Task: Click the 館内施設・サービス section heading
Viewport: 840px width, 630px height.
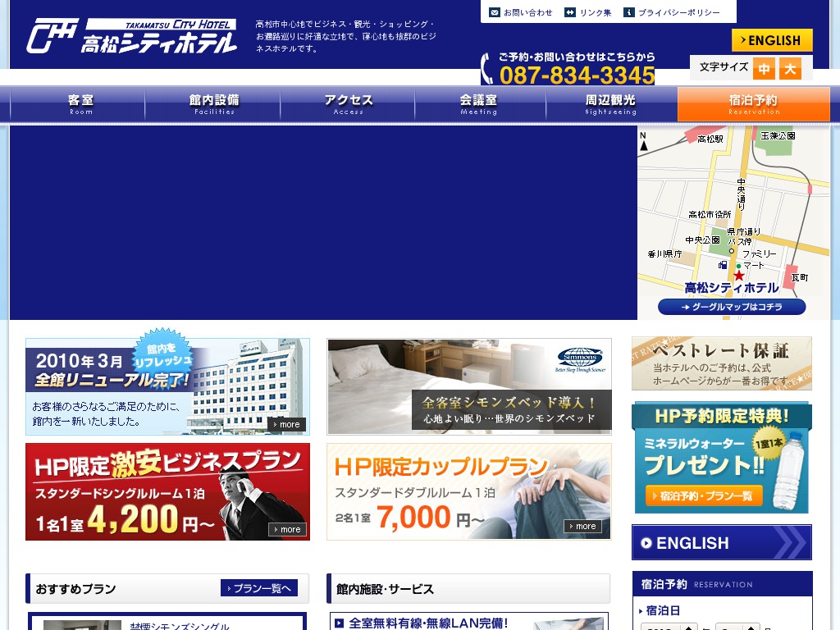Action: pos(385,589)
